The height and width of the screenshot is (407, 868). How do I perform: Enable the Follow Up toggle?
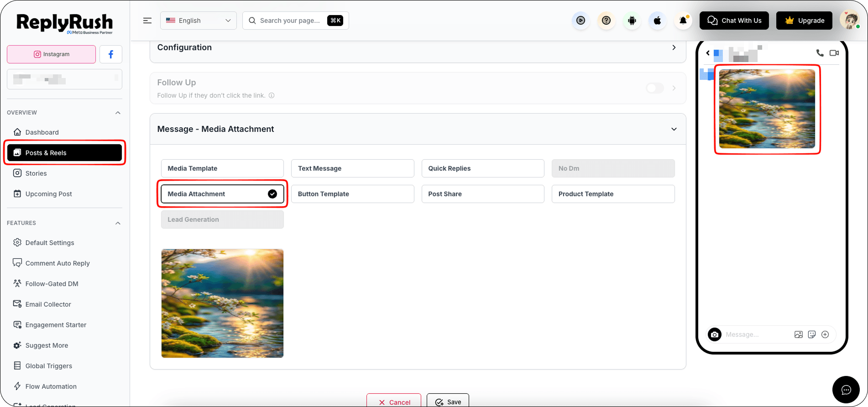pyautogui.click(x=655, y=88)
